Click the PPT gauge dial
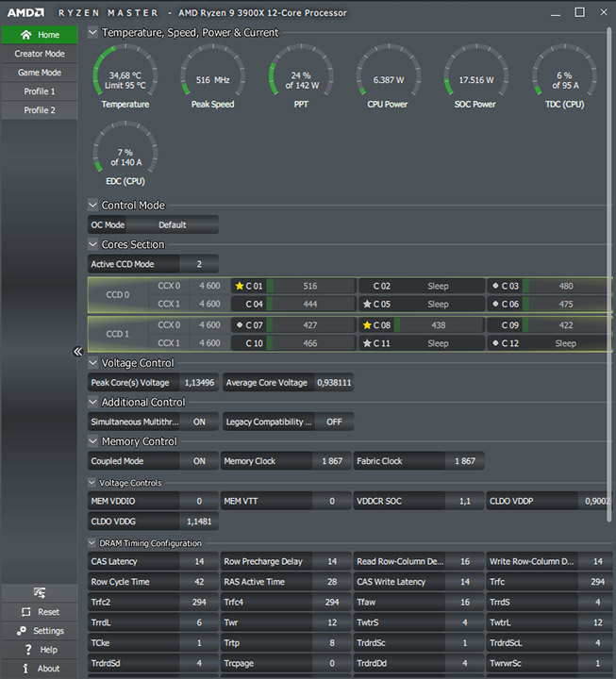Image resolution: width=616 pixels, height=679 pixels. click(301, 71)
